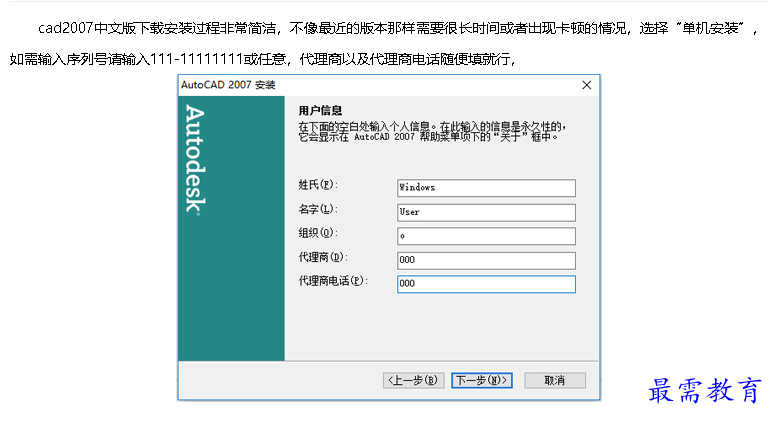Click the 用户信息 heading text

[320, 110]
